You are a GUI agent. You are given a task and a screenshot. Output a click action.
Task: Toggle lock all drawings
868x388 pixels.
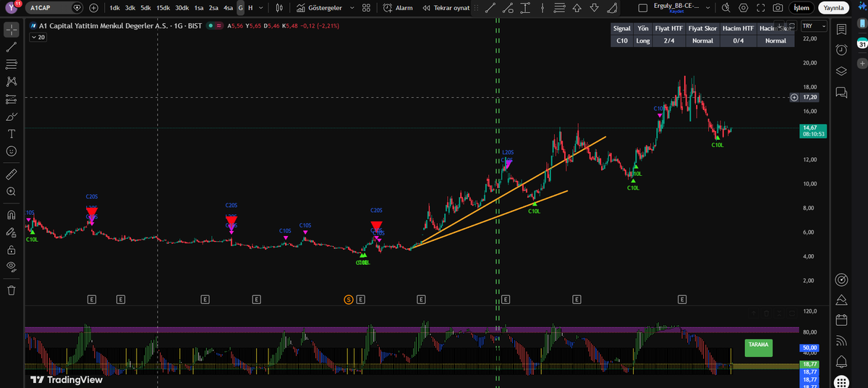[x=11, y=250]
